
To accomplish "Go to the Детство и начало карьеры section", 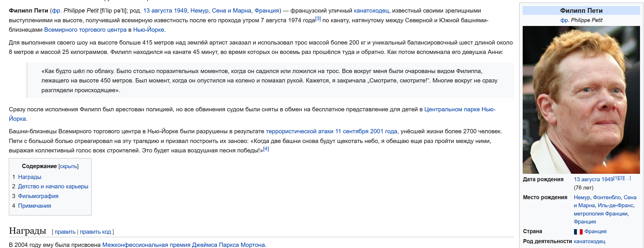I will click(x=53, y=186).
